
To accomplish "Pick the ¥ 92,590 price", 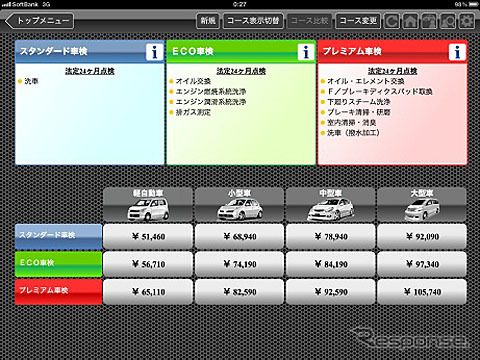I will coord(331,292).
